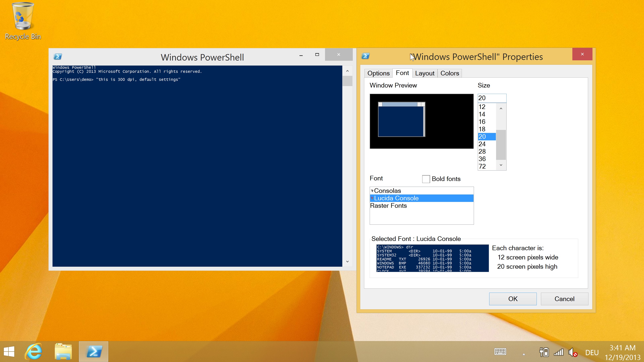Open the touch keyboard tray icon

(500, 352)
